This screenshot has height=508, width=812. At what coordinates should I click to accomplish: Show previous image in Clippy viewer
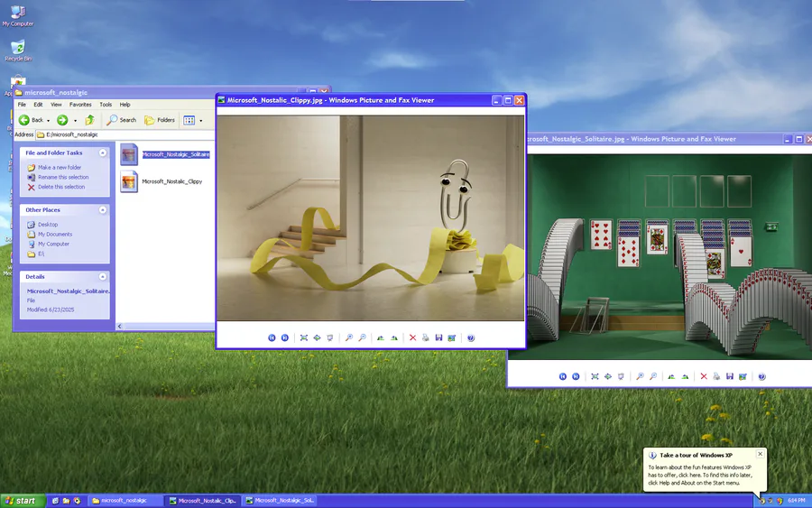point(272,337)
